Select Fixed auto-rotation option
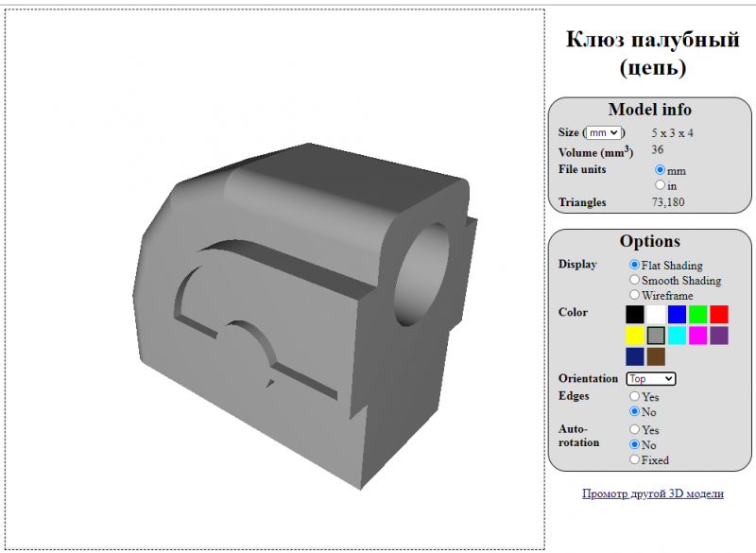756x553 pixels. click(635, 459)
